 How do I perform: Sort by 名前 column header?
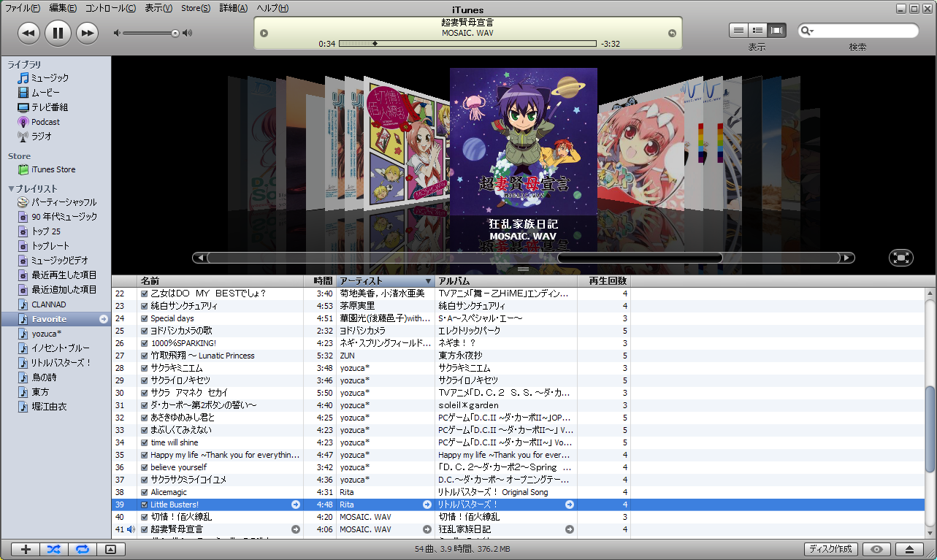(x=220, y=281)
